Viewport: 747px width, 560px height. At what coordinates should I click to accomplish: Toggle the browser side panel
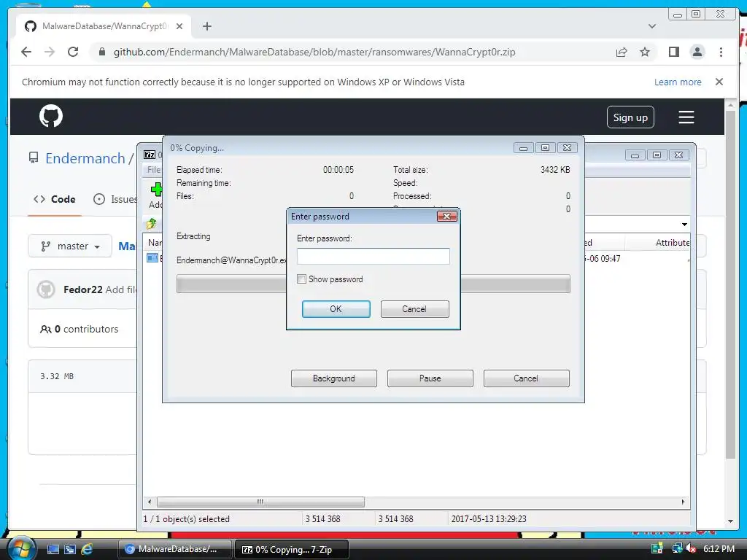pos(673,52)
